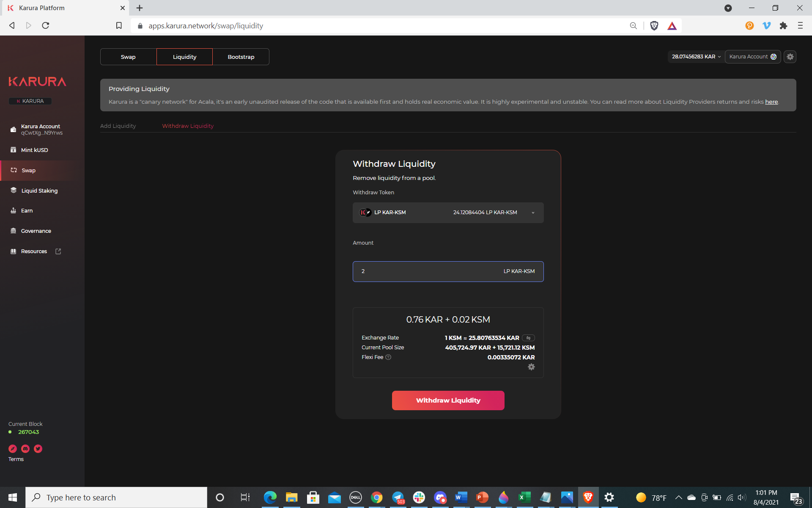Open the KARURA network selector badge
The height and width of the screenshot is (508, 812).
pos(30,101)
